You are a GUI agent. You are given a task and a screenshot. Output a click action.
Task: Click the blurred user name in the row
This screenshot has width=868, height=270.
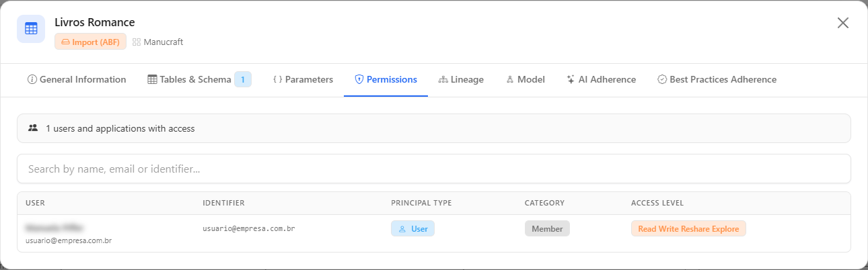[55, 227]
